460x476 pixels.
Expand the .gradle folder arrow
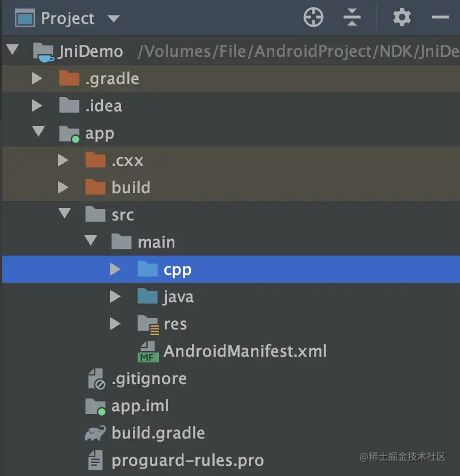pyautogui.click(x=37, y=78)
